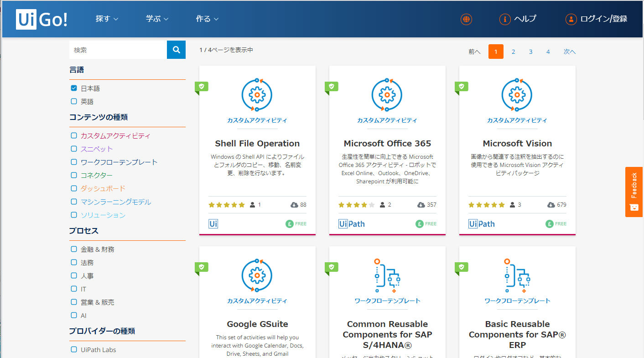The width and height of the screenshot is (644, 358).
Task: Check the IT process filter
Action: click(74, 289)
